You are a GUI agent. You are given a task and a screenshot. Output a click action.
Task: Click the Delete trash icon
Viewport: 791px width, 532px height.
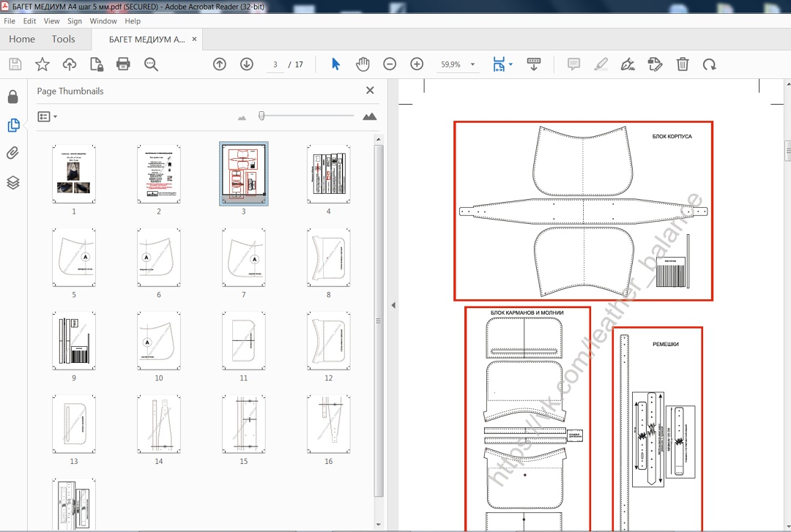click(x=682, y=64)
